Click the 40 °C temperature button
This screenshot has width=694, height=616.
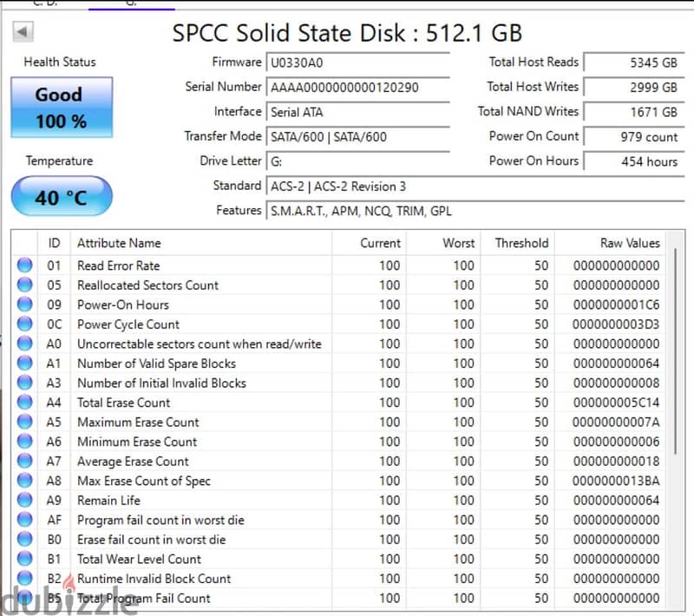pos(62,196)
